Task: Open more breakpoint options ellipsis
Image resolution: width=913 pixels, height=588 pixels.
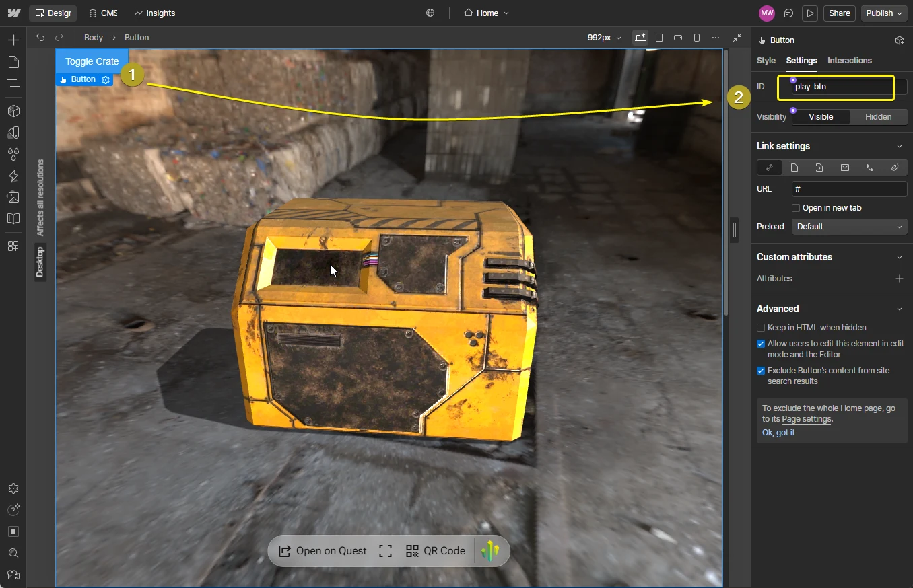Action: [716, 38]
